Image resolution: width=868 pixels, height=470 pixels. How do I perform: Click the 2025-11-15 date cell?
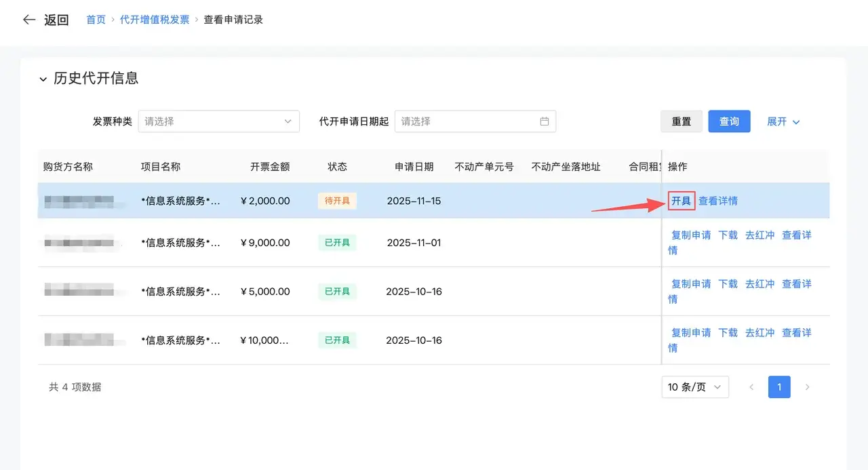[x=414, y=201]
